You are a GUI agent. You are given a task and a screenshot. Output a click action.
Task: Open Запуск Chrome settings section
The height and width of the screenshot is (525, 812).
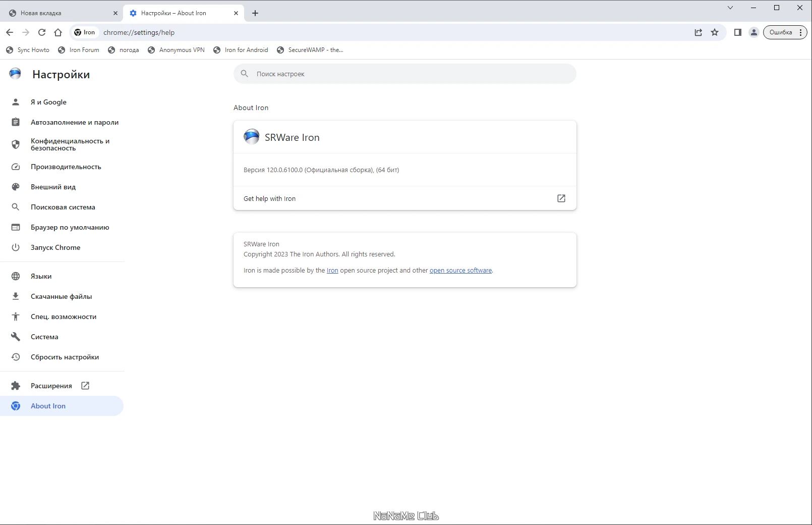62,247
